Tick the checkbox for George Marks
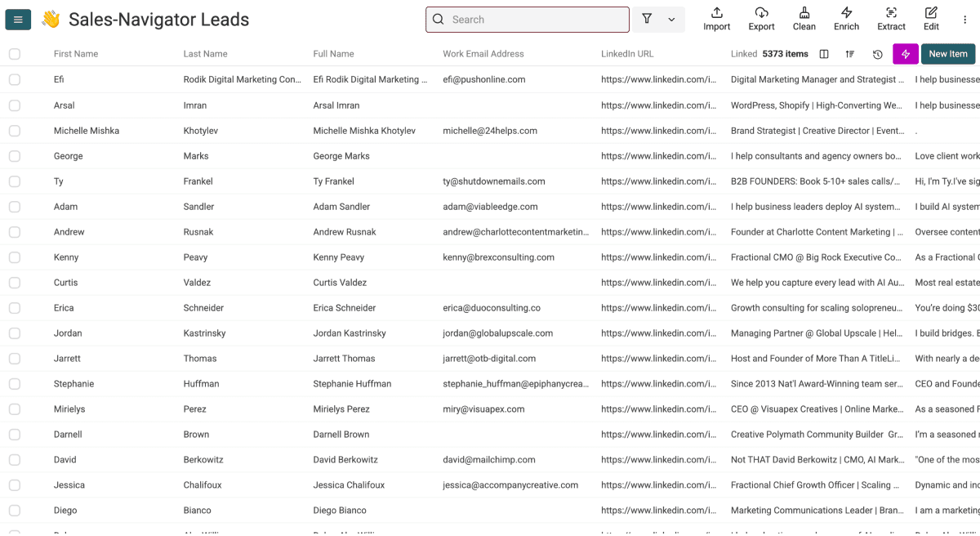 [15, 155]
